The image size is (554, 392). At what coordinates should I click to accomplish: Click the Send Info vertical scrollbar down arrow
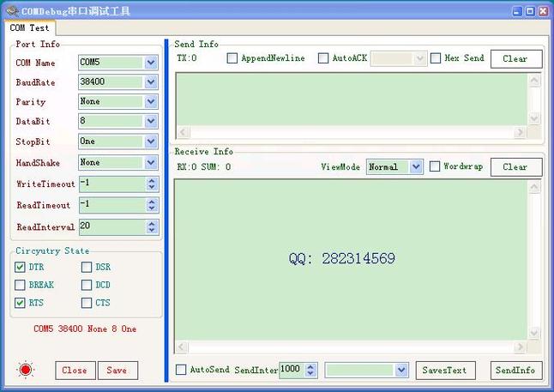534,118
